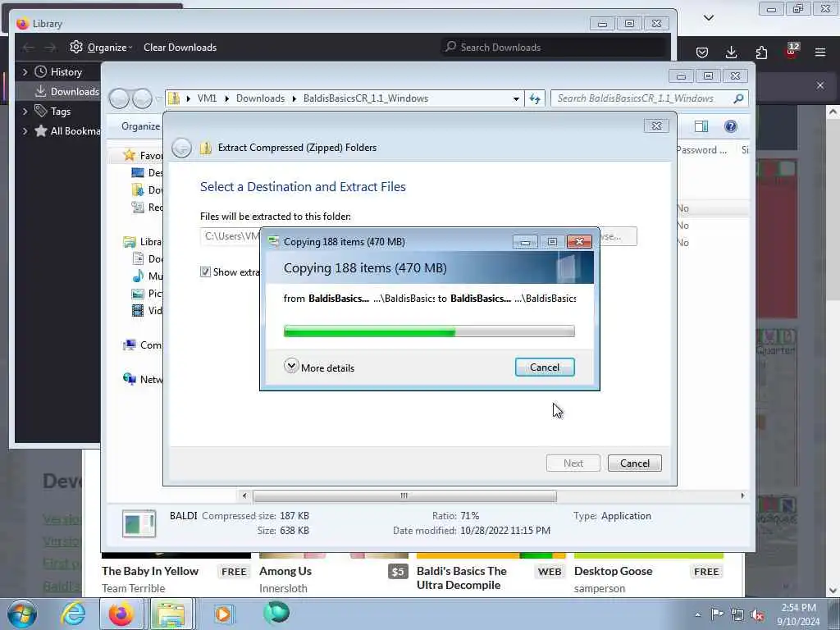Click the Favorites star icon
This screenshot has height=630, width=840.
tap(129, 155)
